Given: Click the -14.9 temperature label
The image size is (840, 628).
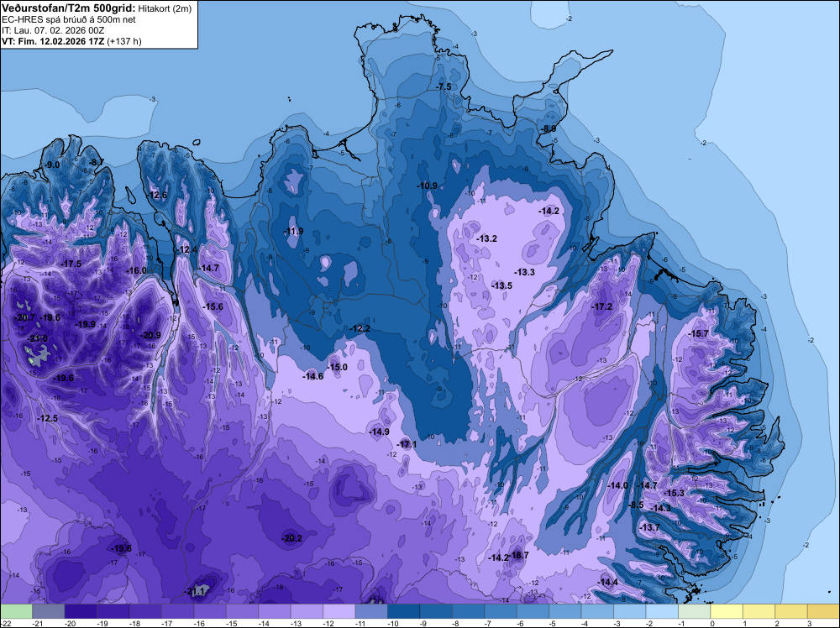Looking at the screenshot, I should tap(379, 432).
